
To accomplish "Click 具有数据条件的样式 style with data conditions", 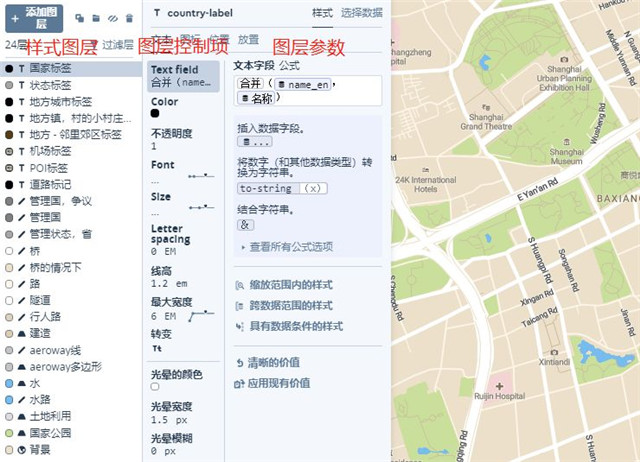I will (296, 326).
